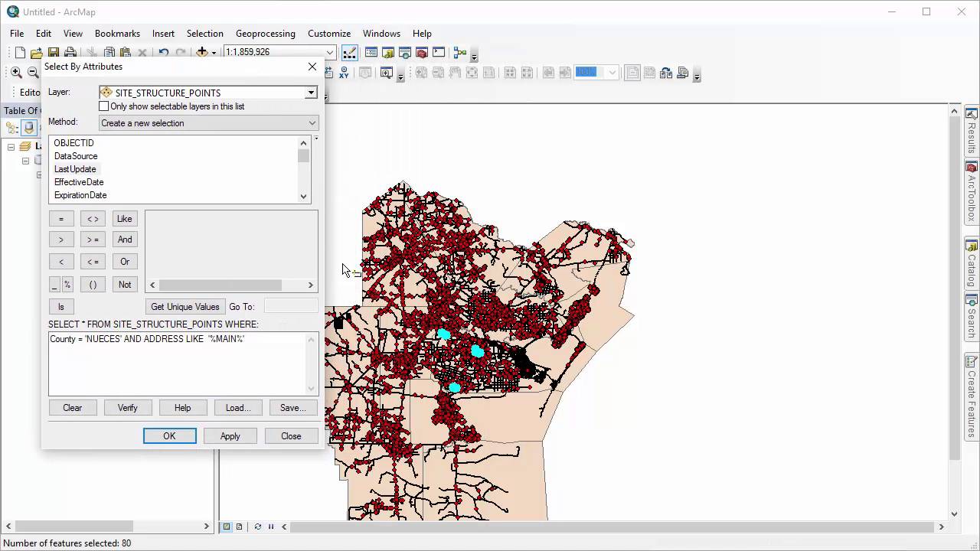Viewport: 980px width, 551px height.
Task: Click the Save... button
Action: [x=293, y=408]
